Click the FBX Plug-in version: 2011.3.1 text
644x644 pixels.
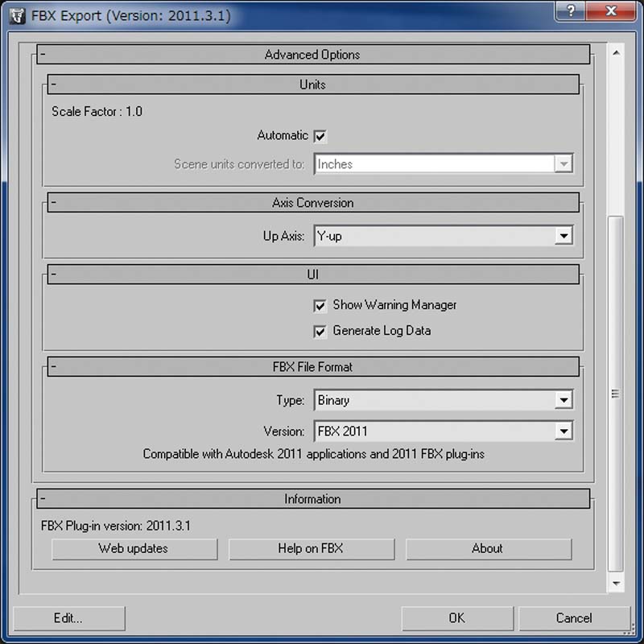(x=116, y=526)
